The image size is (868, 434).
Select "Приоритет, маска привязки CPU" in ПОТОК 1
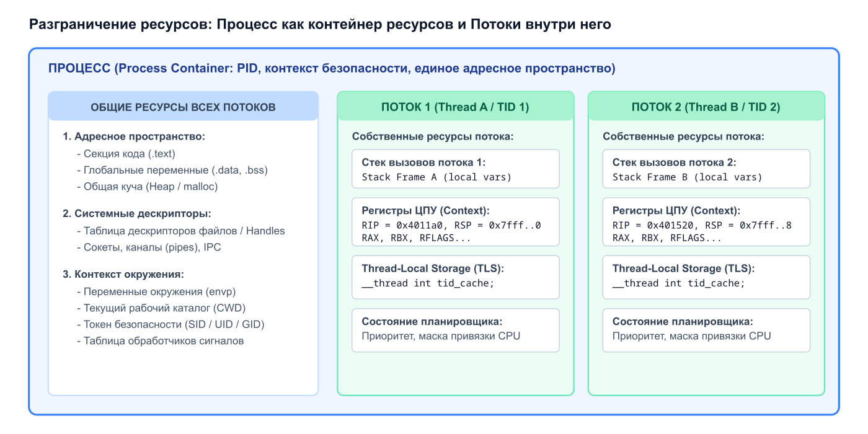click(x=441, y=336)
